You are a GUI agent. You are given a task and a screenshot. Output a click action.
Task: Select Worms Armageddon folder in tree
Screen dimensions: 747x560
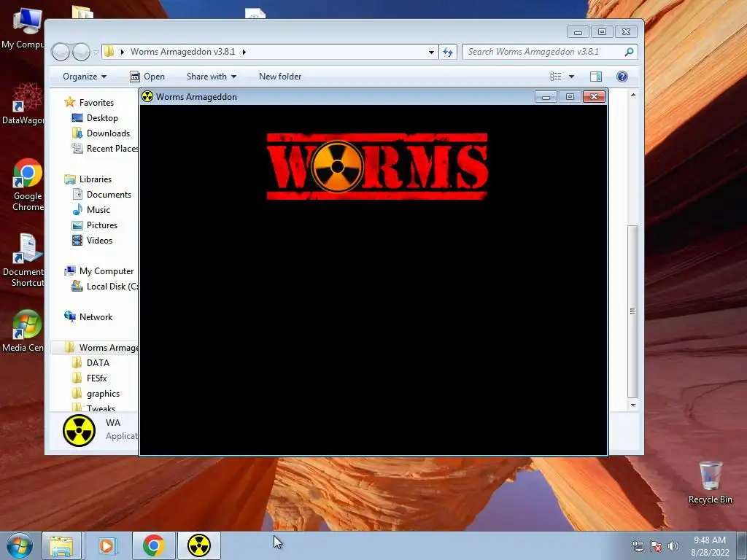tap(101, 348)
